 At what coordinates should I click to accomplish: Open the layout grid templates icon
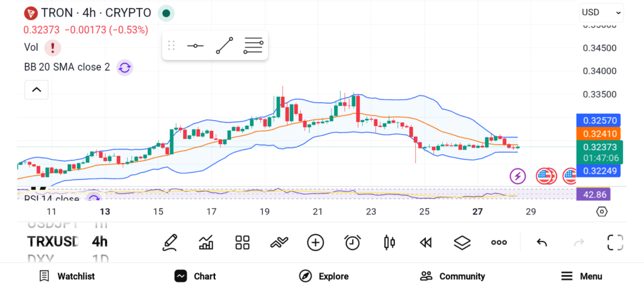[243, 242]
